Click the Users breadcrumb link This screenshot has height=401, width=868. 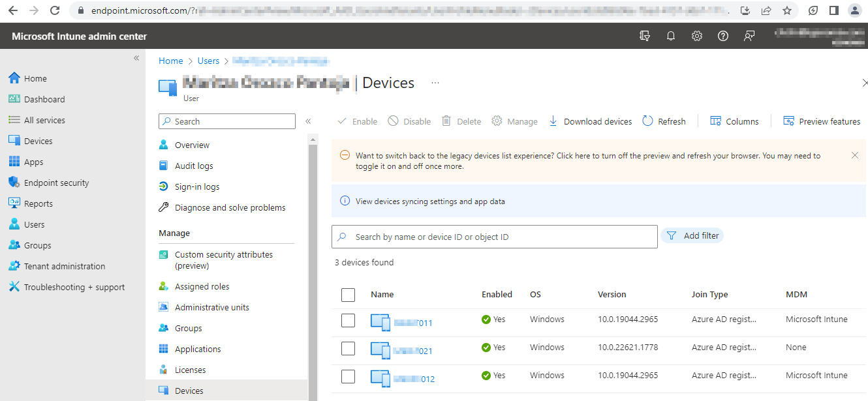[208, 61]
